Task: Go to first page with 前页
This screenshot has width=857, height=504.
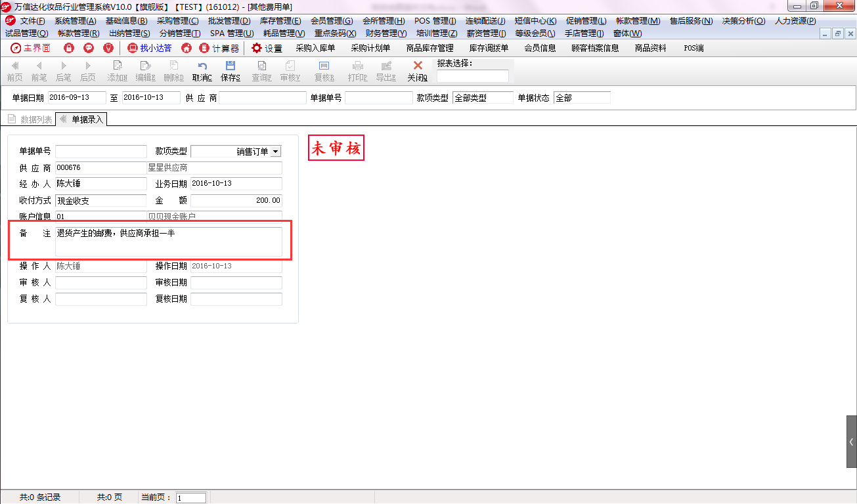Action: [14, 72]
